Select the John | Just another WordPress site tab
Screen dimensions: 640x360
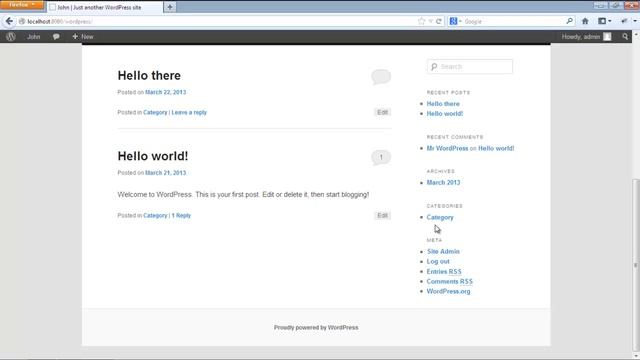pos(104,7)
